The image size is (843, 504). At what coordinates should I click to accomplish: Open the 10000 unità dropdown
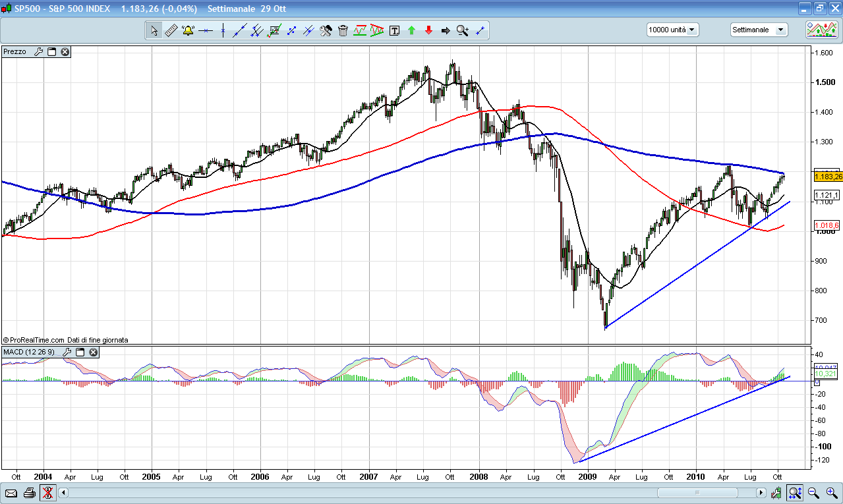672,30
